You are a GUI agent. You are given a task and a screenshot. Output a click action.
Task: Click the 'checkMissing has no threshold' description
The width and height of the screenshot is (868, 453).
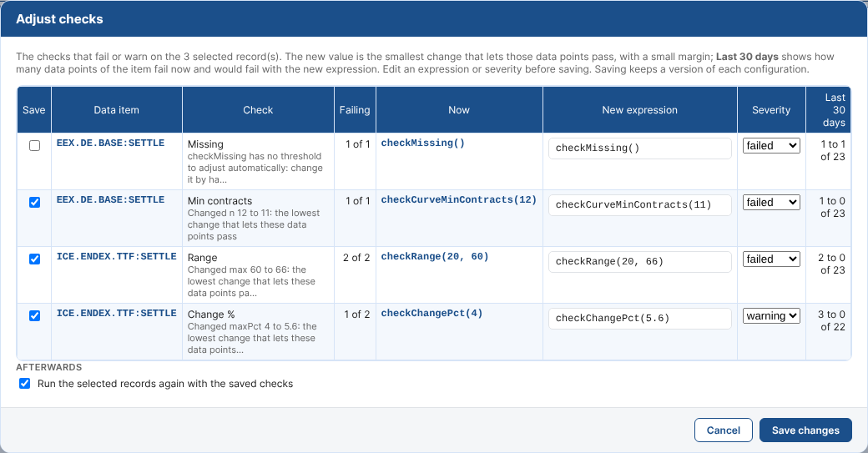255,169
